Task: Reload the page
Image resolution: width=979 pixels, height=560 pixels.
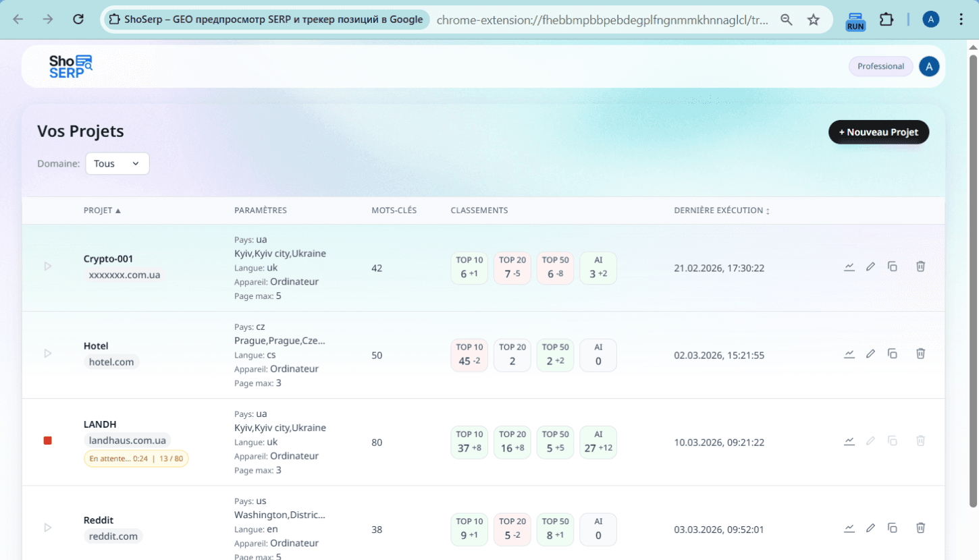Action: (78, 20)
